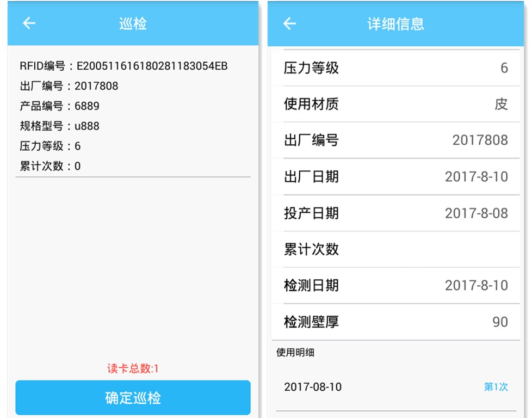532x418 pixels.
Task: Tap back arrow on 巡检 screen
Action: click(x=29, y=23)
